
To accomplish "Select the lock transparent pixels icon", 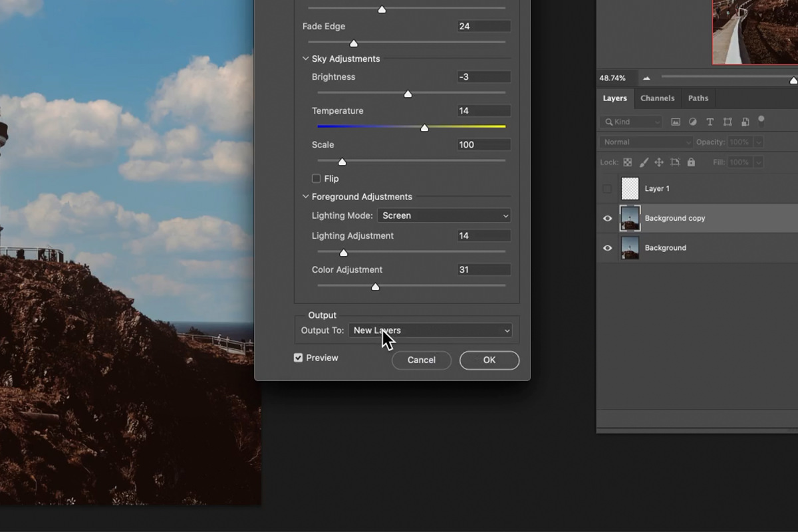I will (628, 162).
